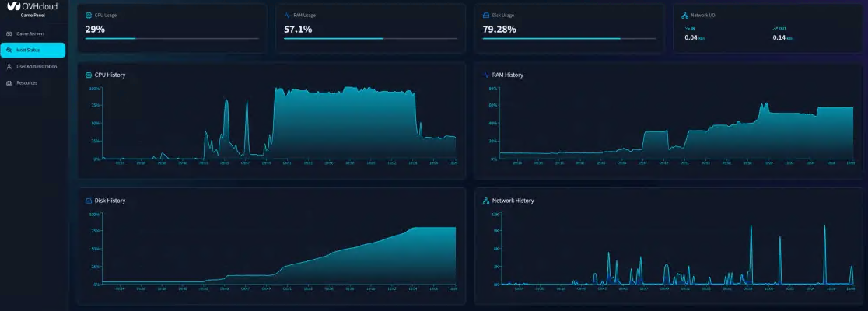Click the chip icon beside CPU History

click(x=89, y=75)
